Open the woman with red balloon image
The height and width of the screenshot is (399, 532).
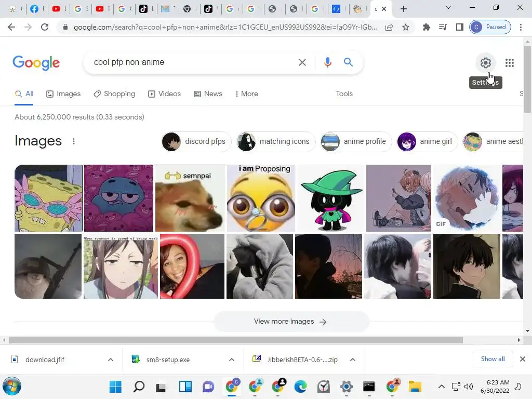tap(192, 267)
